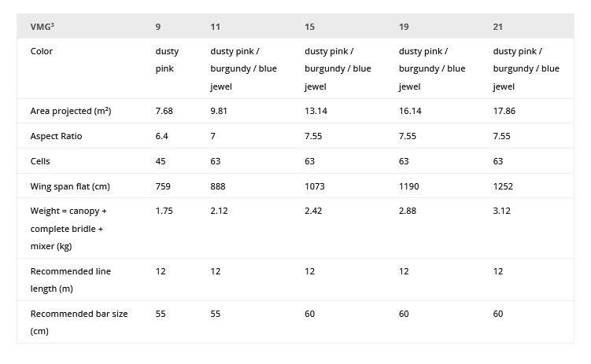This screenshot has height=364, width=591.
Task: Click the 1190 wing span value
Action: pyautogui.click(x=409, y=186)
